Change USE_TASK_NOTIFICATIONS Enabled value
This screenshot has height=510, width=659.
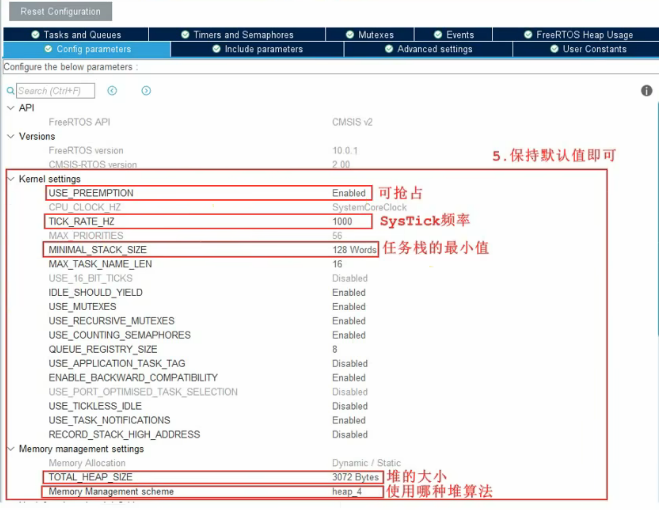[349, 420]
